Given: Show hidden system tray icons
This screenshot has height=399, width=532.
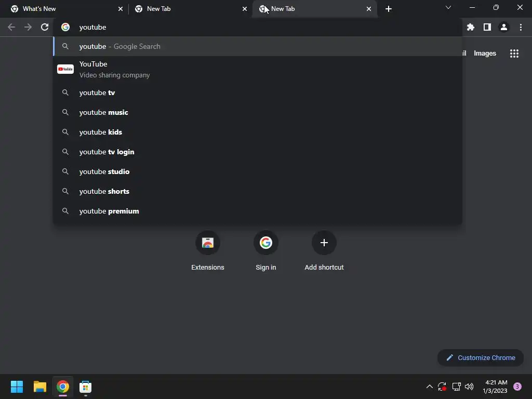Looking at the screenshot, I should pos(429,387).
